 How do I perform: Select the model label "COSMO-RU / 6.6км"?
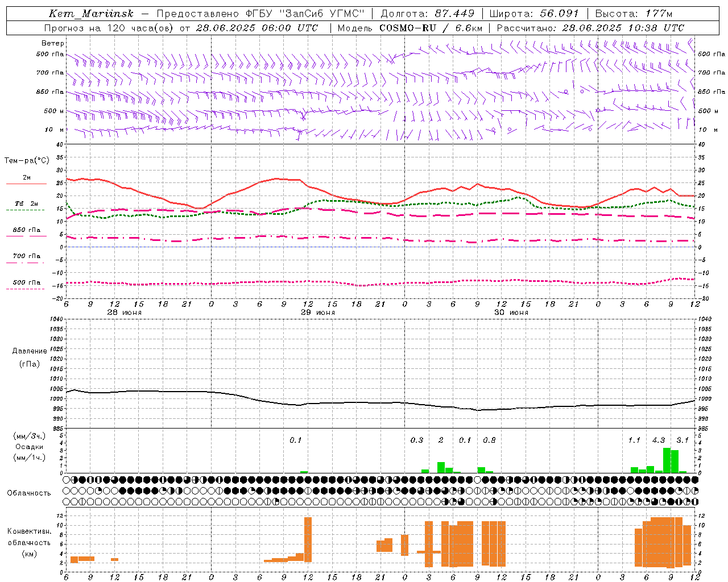[x=431, y=28]
